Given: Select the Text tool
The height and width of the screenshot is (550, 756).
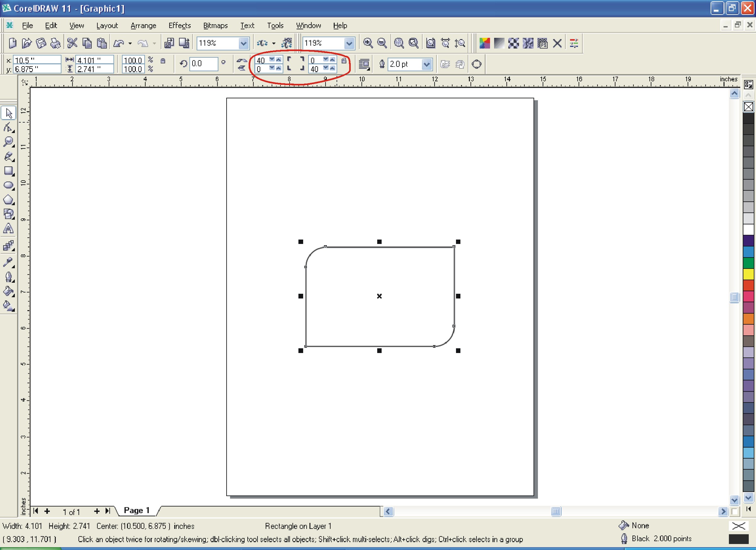Looking at the screenshot, I should coord(9,229).
